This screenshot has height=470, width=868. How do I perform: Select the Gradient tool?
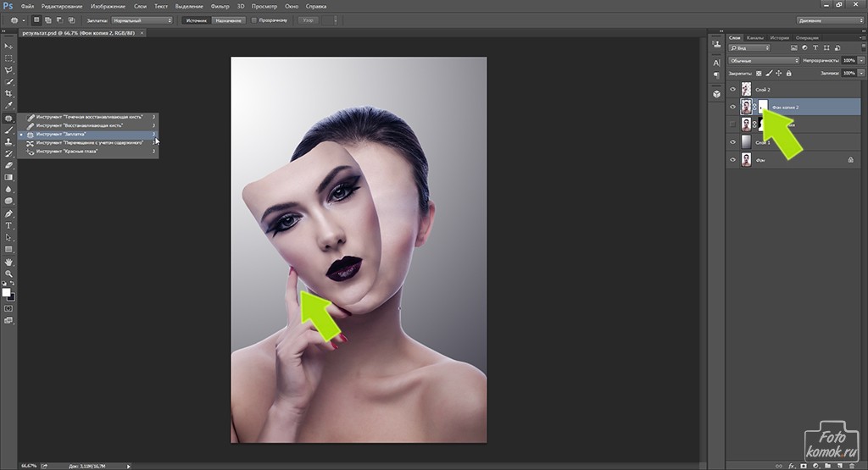pyautogui.click(x=8, y=178)
